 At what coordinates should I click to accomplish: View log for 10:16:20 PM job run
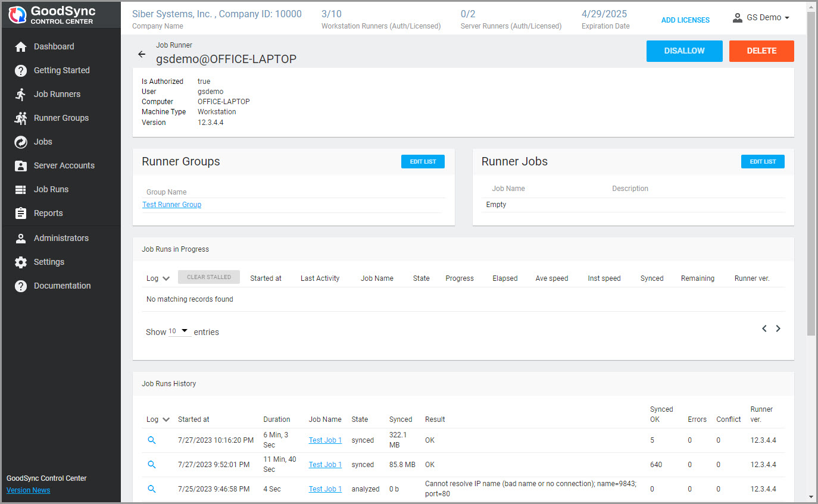(152, 440)
